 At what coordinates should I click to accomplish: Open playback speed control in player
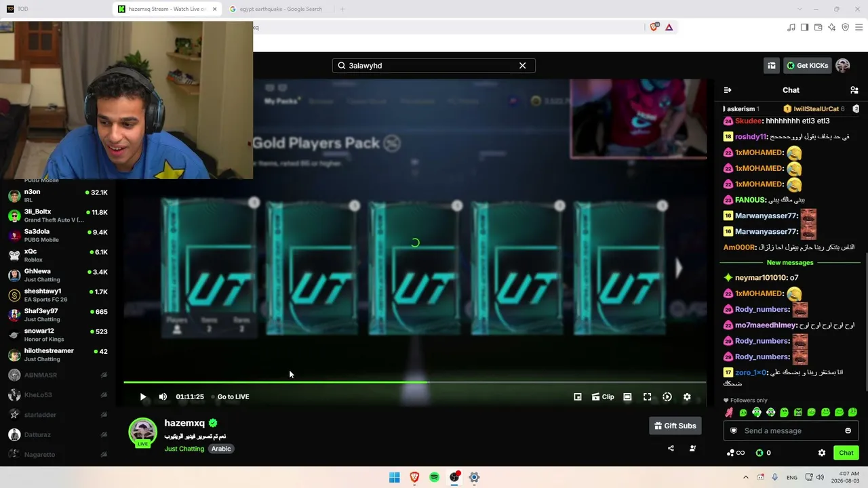(667, 396)
